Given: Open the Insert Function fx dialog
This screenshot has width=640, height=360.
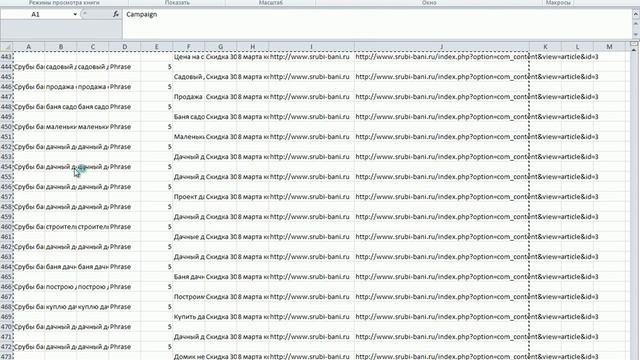Looking at the screenshot, I should pos(116,14).
